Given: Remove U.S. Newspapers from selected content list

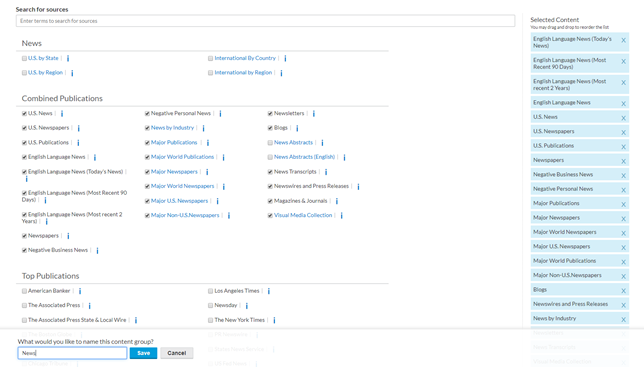Looking at the screenshot, I should pyautogui.click(x=623, y=133).
